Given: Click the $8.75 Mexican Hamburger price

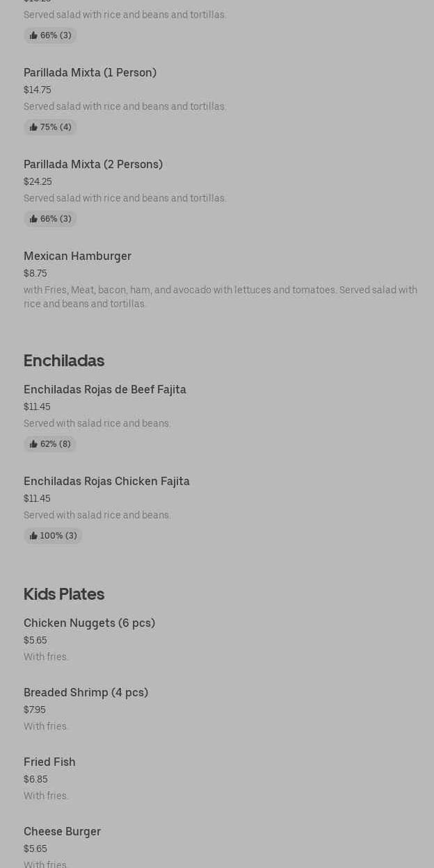Looking at the screenshot, I should [35, 274].
